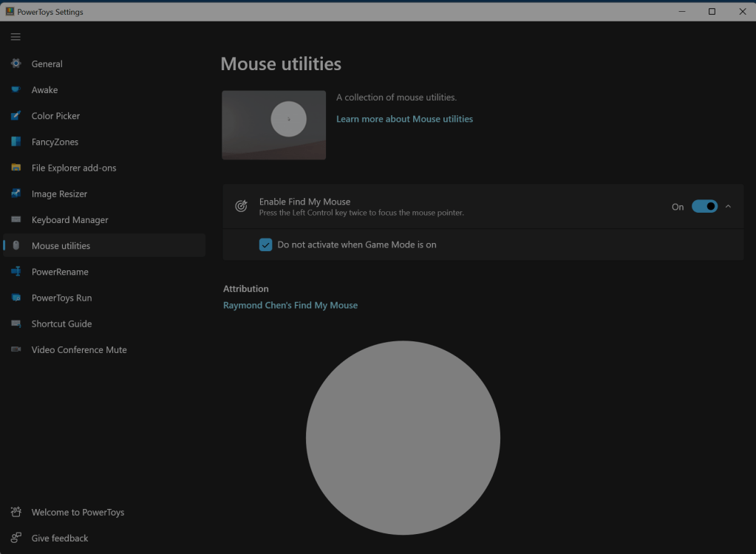
Task: Click the Mouse utilities preview thumbnail
Action: click(274, 126)
